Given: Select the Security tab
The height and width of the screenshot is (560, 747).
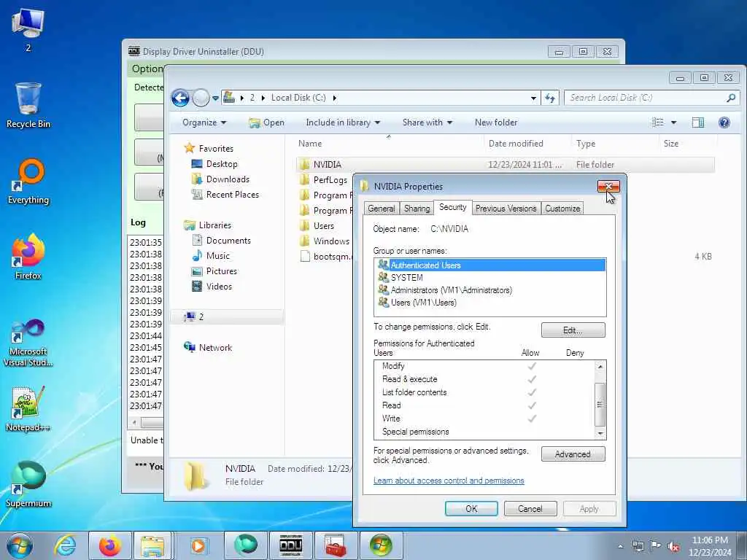Looking at the screenshot, I should pyautogui.click(x=452, y=208).
